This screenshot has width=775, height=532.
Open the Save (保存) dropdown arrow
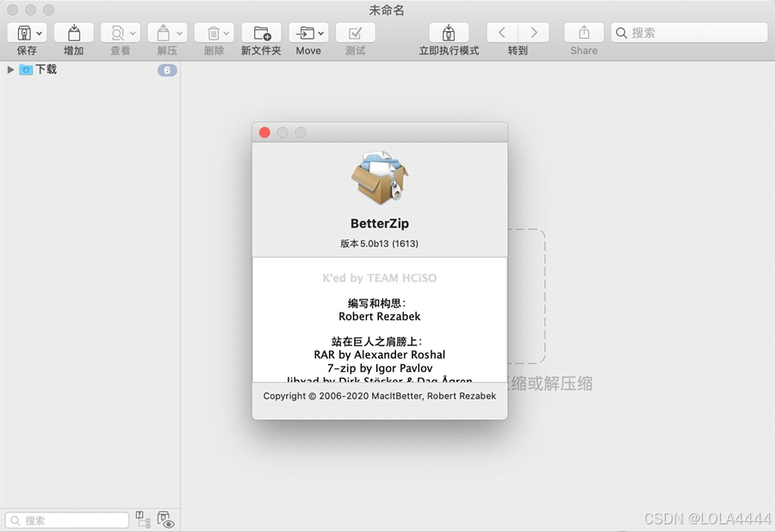[40, 34]
